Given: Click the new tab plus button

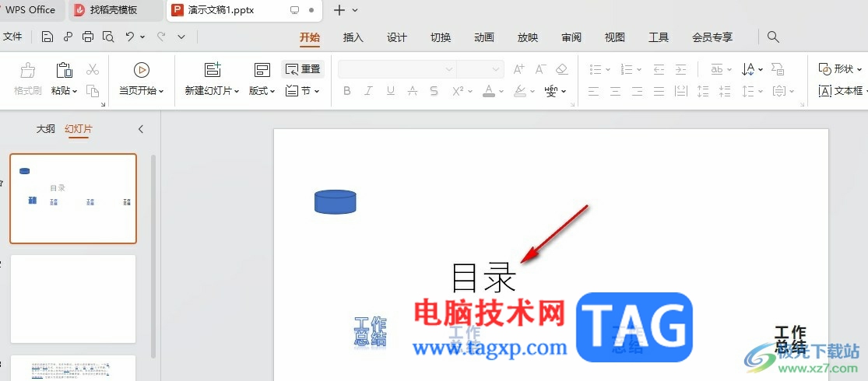Looking at the screenshot, I should click(339, 10).
